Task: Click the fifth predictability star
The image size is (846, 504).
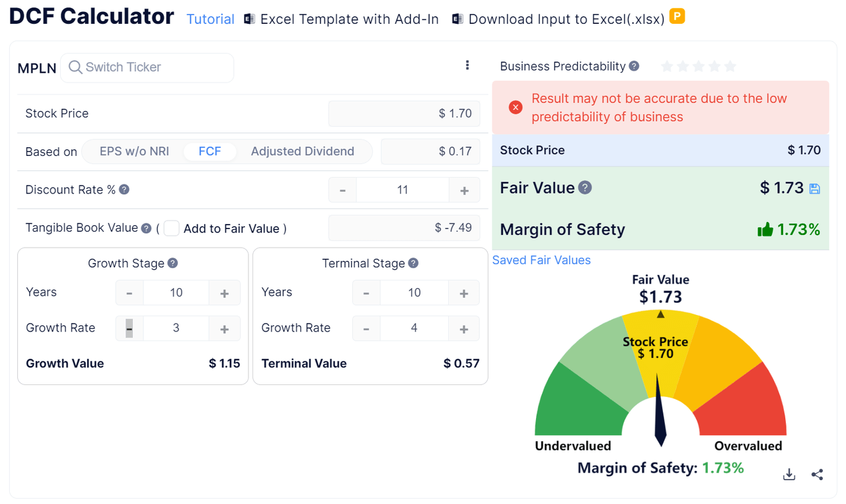Action: point(730,66)
